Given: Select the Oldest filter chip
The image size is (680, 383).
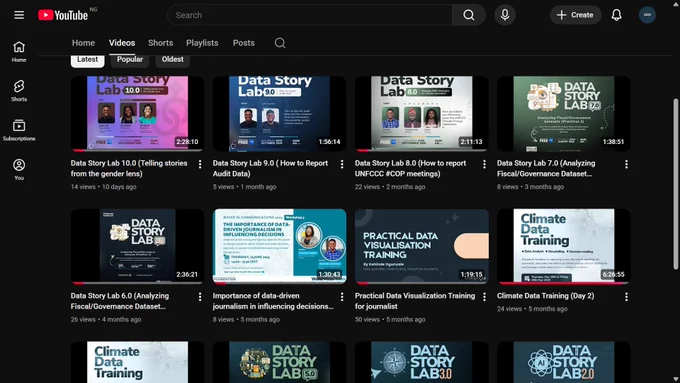Looking at the screenshot, I should [x=173, y=60].
